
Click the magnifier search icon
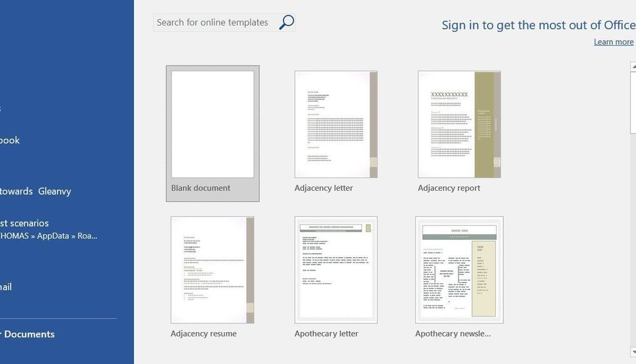(286, 23)
